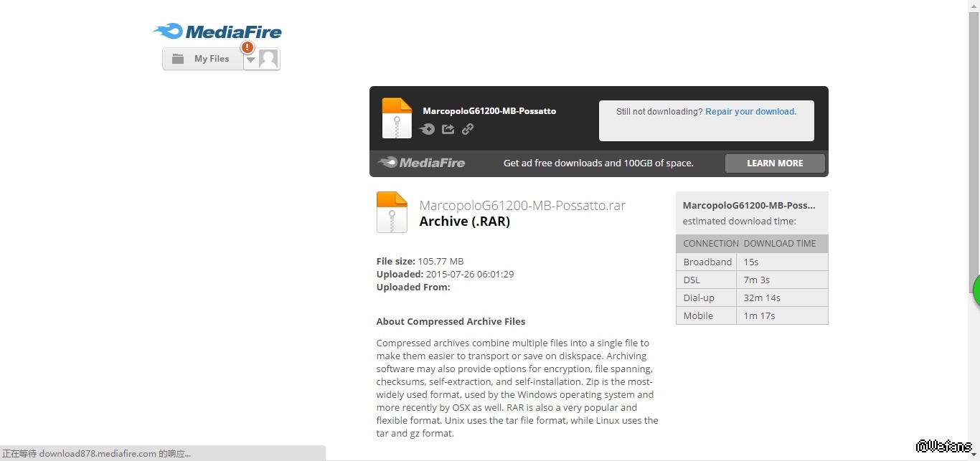Click the gray MediaFire logo in banner
Screen dimensions: 980x461
(x=422, y=163)
